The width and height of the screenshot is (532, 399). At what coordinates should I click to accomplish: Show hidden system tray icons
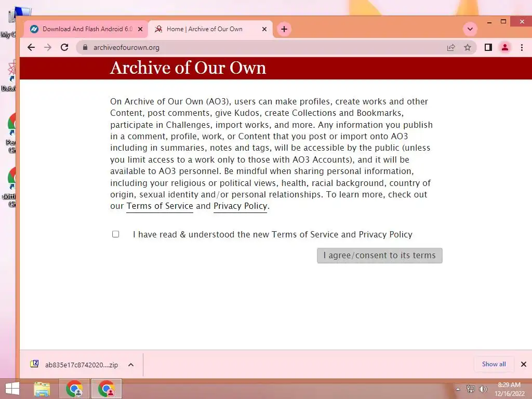pos(458,389)
